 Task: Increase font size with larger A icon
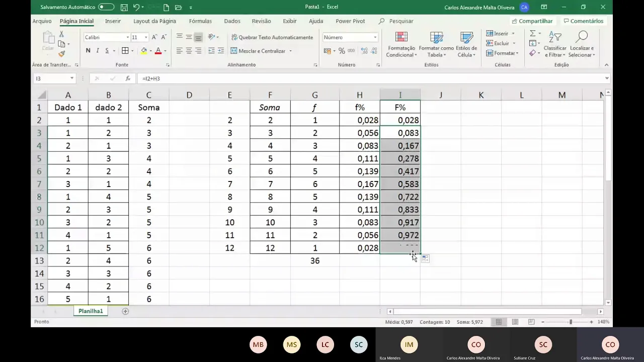tap(154, 37)
